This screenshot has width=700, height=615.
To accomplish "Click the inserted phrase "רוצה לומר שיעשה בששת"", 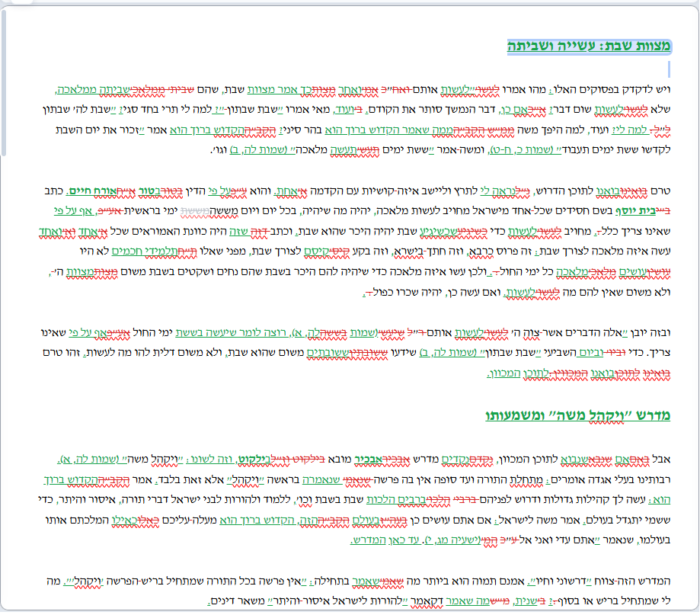I will coord(232,333).
